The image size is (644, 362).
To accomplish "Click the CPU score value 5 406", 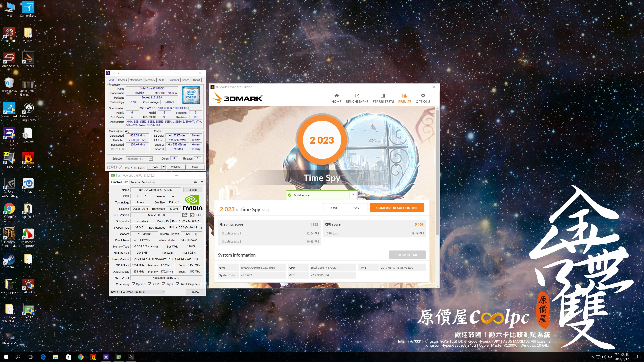I will click(419, 224).
